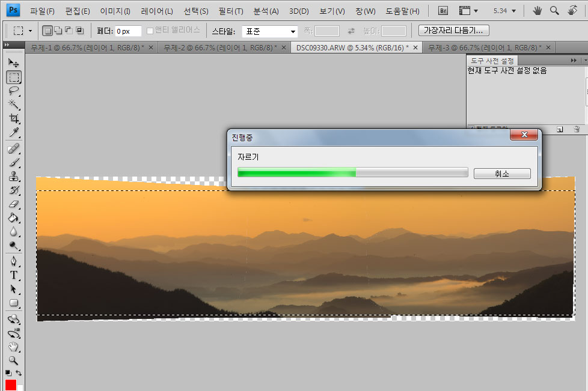Image resolution: width=588 pixels, height=391 pixels.
Task: Click the red foreground color swatch
Action: coord(11,385)
